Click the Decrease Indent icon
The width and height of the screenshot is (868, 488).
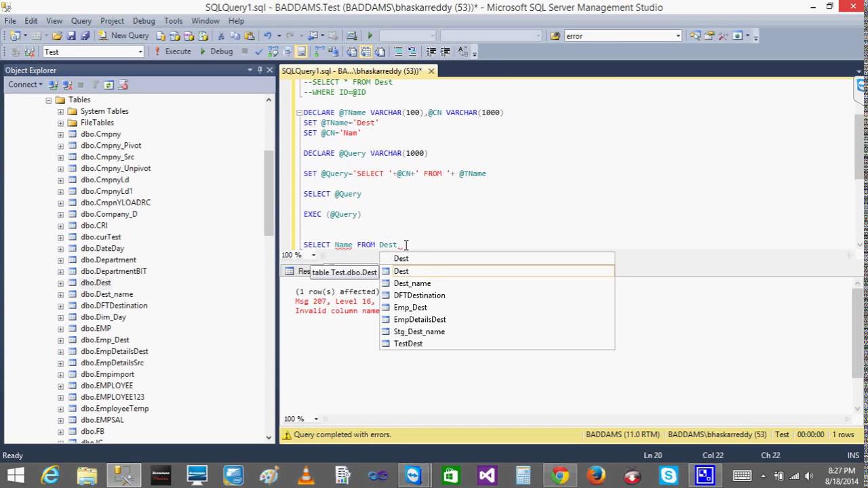click(431, 52)
